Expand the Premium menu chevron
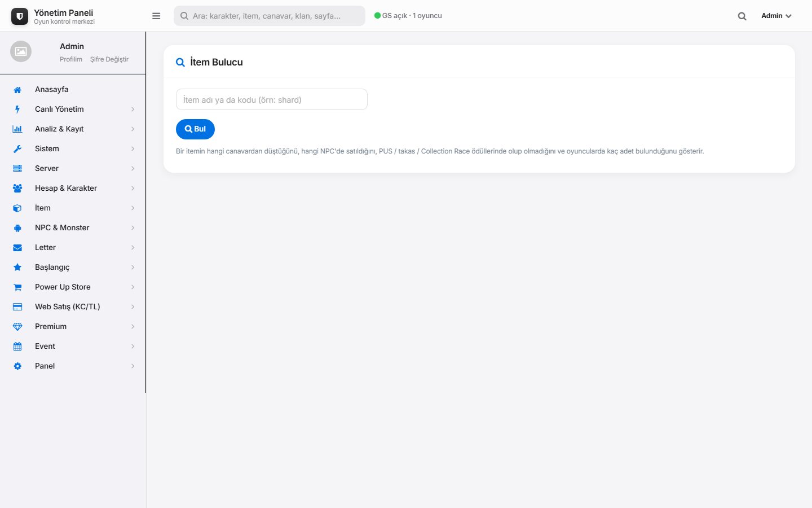 click(133, 327)
